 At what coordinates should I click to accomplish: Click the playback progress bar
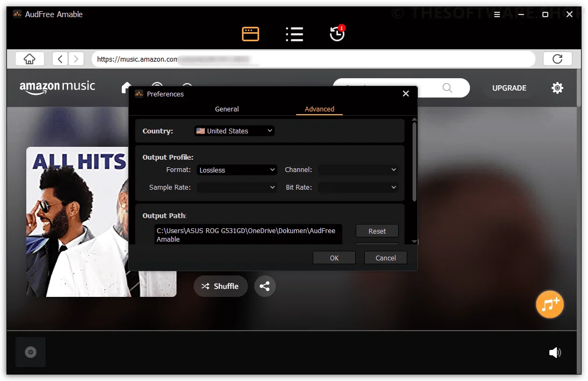291,331
